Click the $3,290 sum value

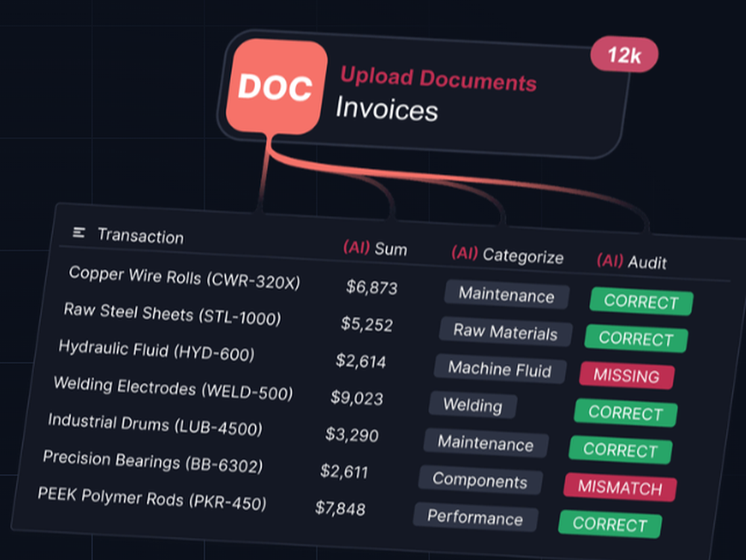[x=351, y=435]
